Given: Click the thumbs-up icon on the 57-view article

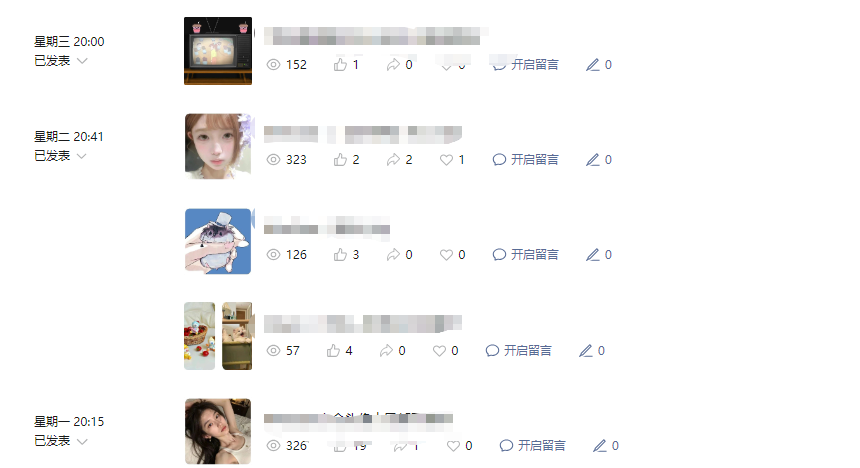Looking at the screenshot, I should (x=333, y=351).
